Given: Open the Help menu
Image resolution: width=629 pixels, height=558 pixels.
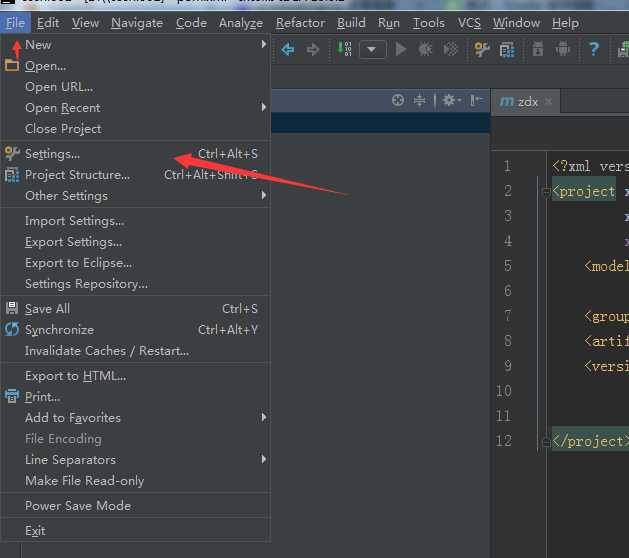Looking at the screenshot, I should (x=565, y=23).
